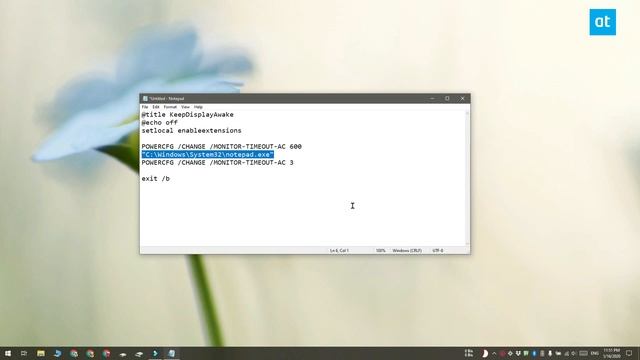Viewport: 640px width, 360px height.
Task: Click the '@echo off' line
Action: point(160,122)
